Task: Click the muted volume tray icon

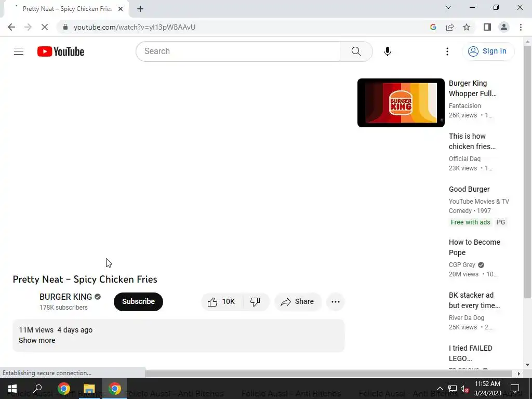Action: pyautogui.click(x=465, y=389)
